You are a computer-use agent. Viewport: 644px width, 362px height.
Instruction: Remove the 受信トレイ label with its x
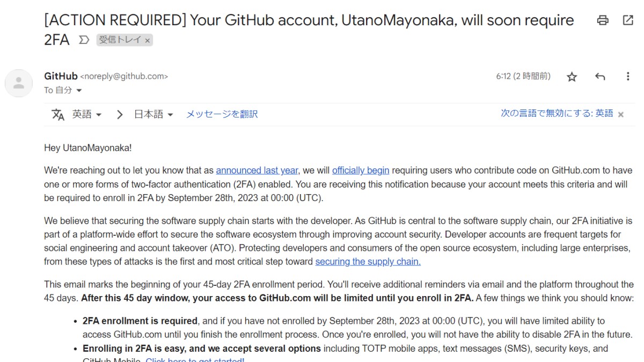point(148,40)
